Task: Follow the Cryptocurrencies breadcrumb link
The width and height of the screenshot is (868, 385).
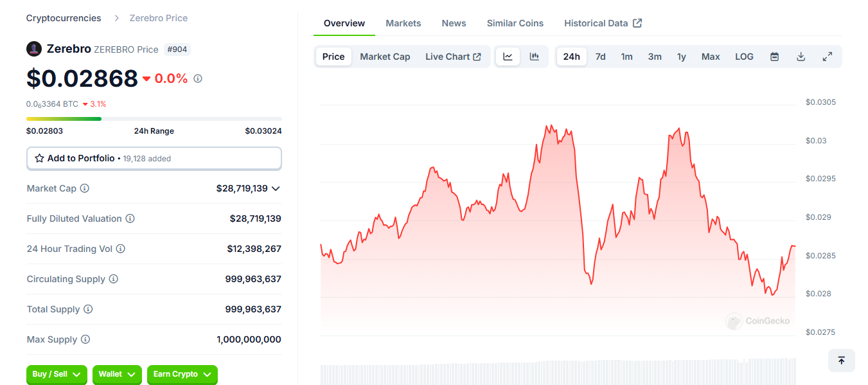Action: [x=64, y=18]
